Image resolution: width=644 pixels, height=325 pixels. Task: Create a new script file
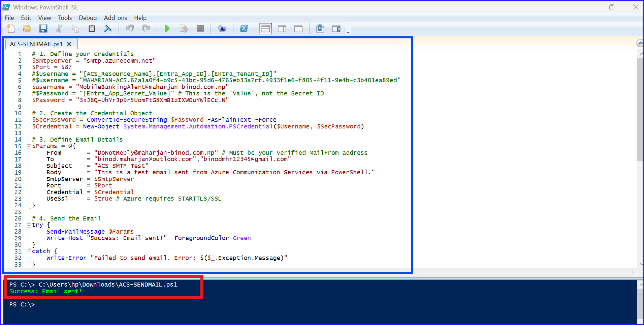[x=11, y=29]
